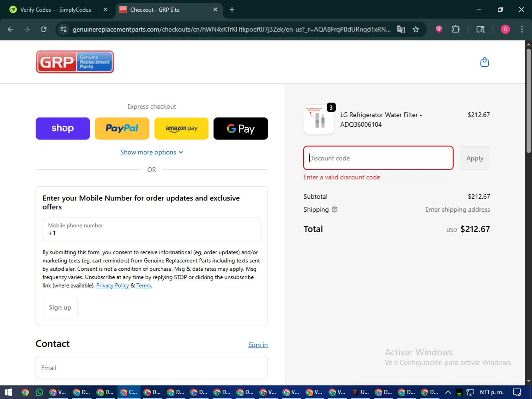
Task: Pay with Shop Pay button
Action: point(63,128)
